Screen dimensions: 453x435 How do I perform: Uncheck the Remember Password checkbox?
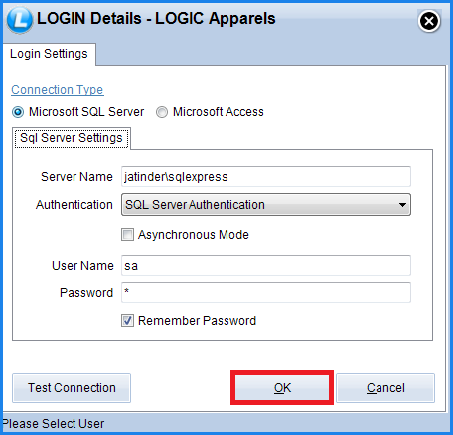[x=127, y=321]
